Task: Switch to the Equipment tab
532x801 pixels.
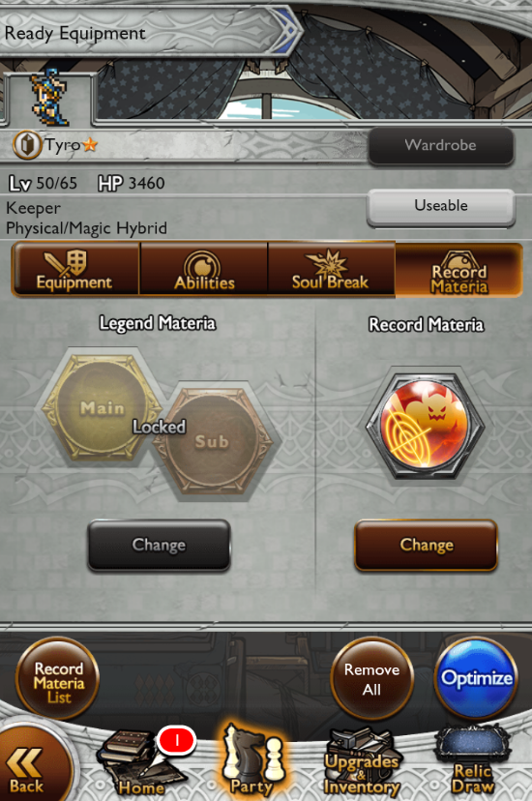Action: pyautogui.click(x=75, y=269)
